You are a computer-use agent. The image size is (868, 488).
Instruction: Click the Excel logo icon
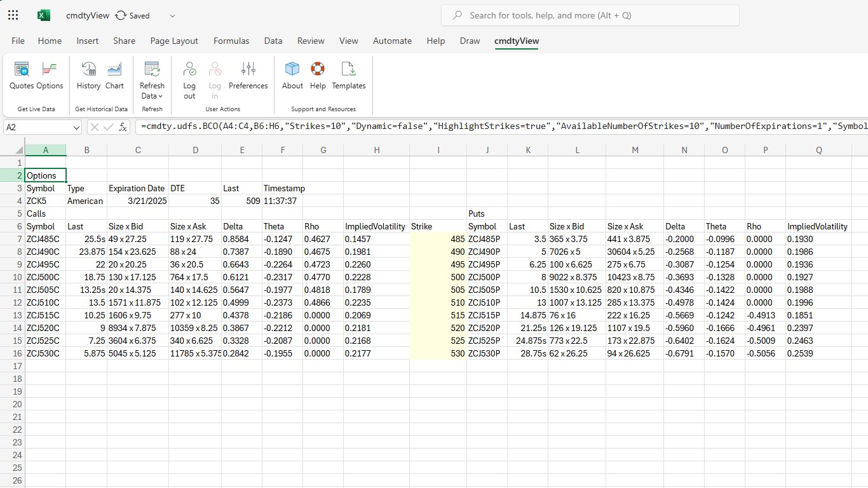[x=44, y=15]
